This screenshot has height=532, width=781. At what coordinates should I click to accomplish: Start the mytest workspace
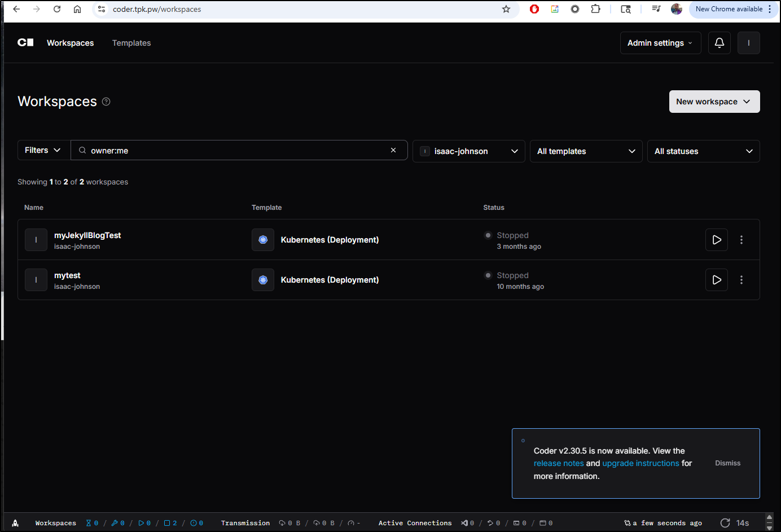(x=716, y=280)
